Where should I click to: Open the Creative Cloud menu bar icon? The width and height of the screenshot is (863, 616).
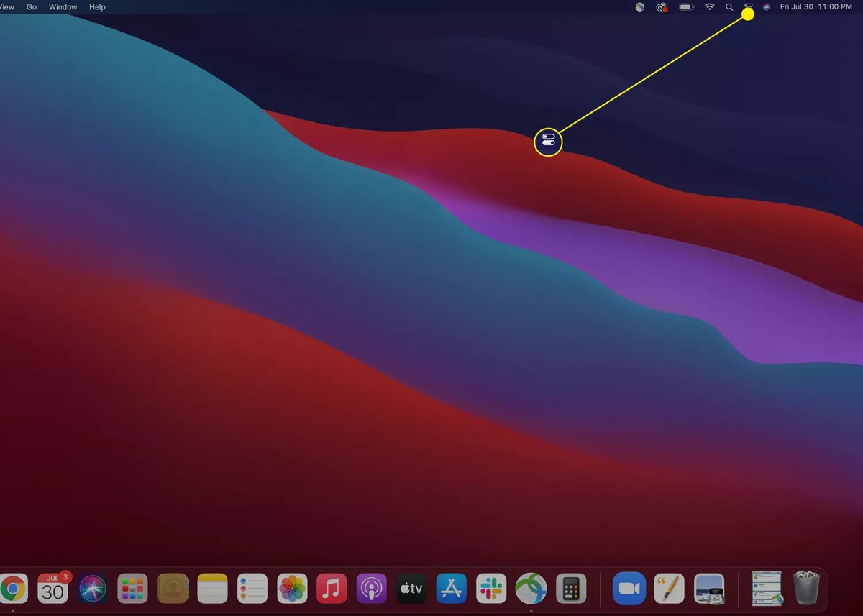click(662, 7)
